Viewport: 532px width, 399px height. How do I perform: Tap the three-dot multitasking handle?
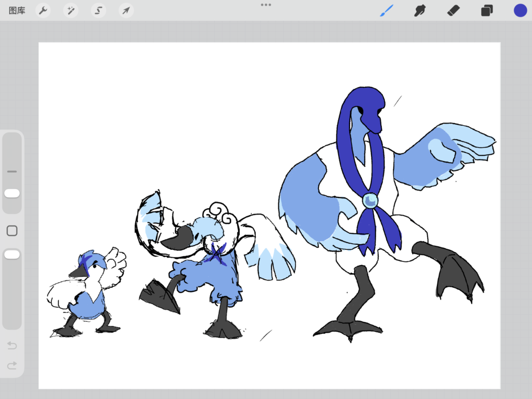[x=266, y=5]
